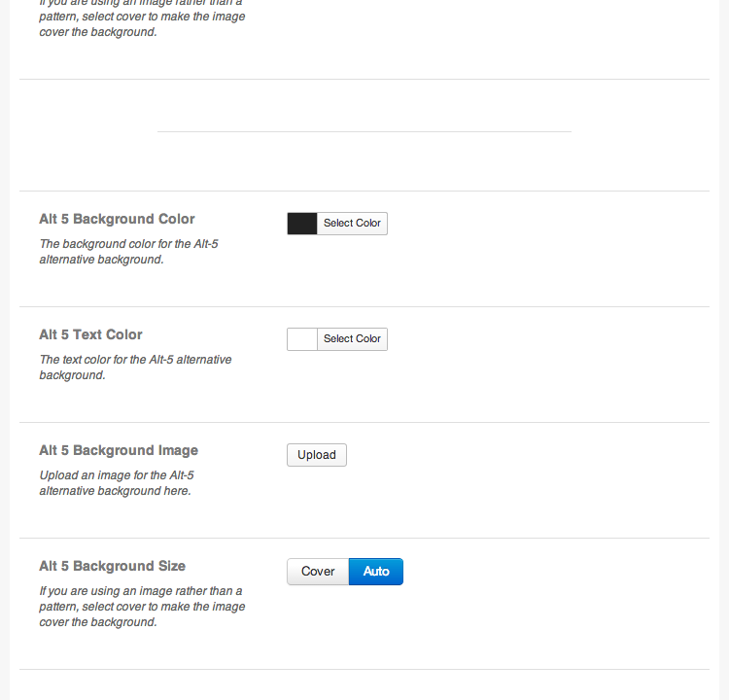Viewport: 729px width, 700px height.
Task: Click Select Color for Alt 5 Text Color
Action: [353, 339]
